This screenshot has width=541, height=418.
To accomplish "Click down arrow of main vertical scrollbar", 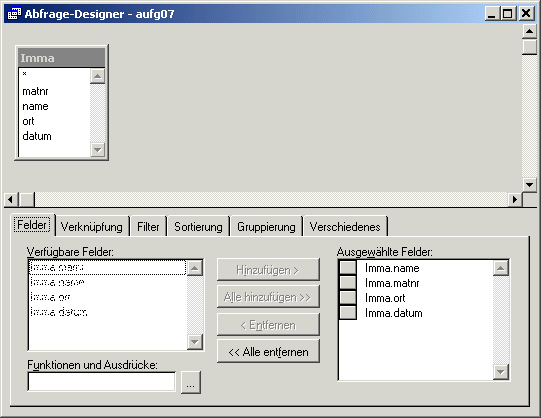I will pos(530,185).
